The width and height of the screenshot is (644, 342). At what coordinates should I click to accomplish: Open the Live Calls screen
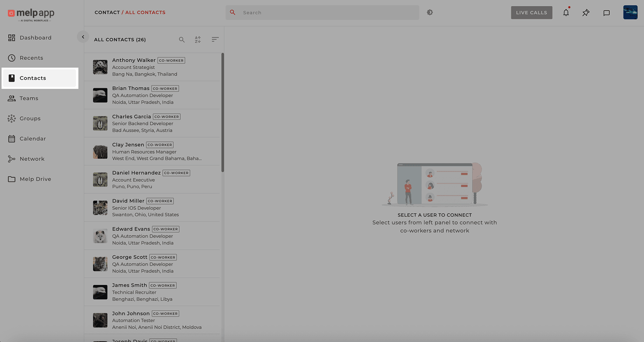tap(532, 12)
